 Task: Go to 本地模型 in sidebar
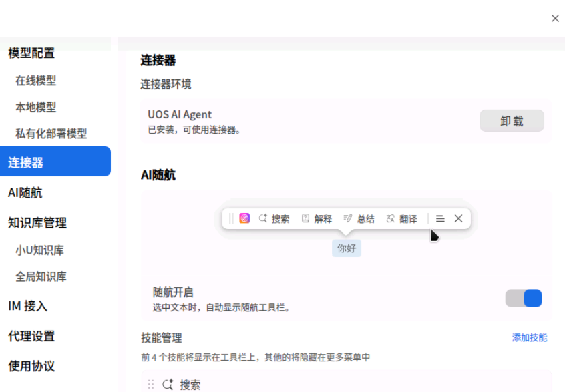click(x=35, y=107)
